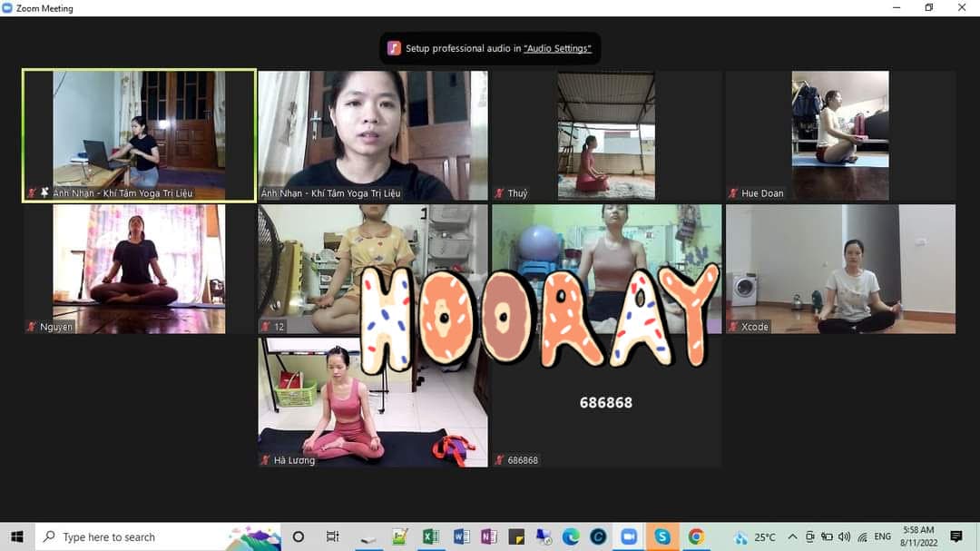Open clock showing 5:58 AM

[918, 536]
